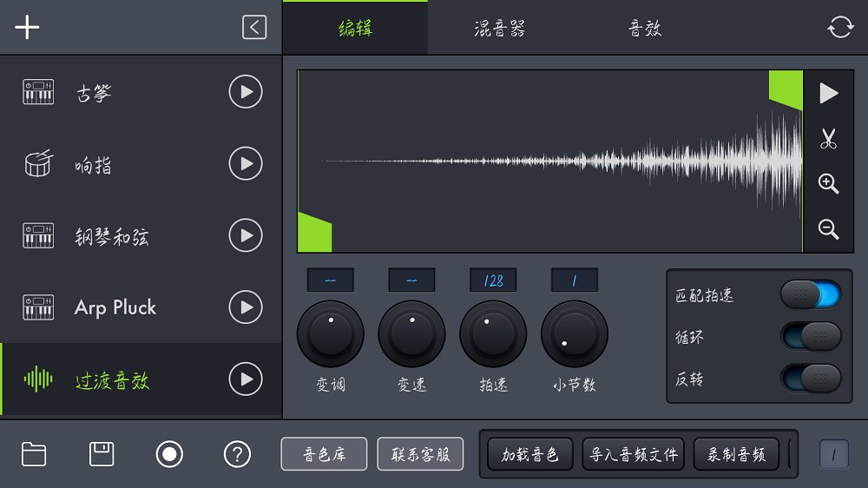Click the 变速 speed knob

tap(411, 334)
